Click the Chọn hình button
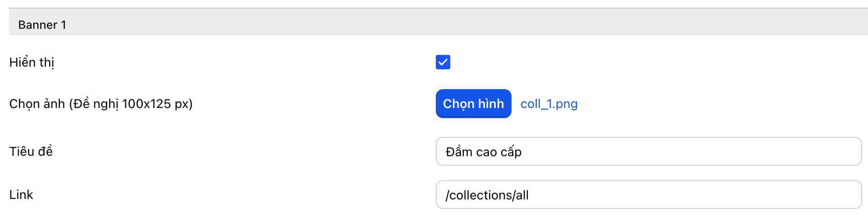This screenshot has height=217, width=868. [x=473, y=104]
